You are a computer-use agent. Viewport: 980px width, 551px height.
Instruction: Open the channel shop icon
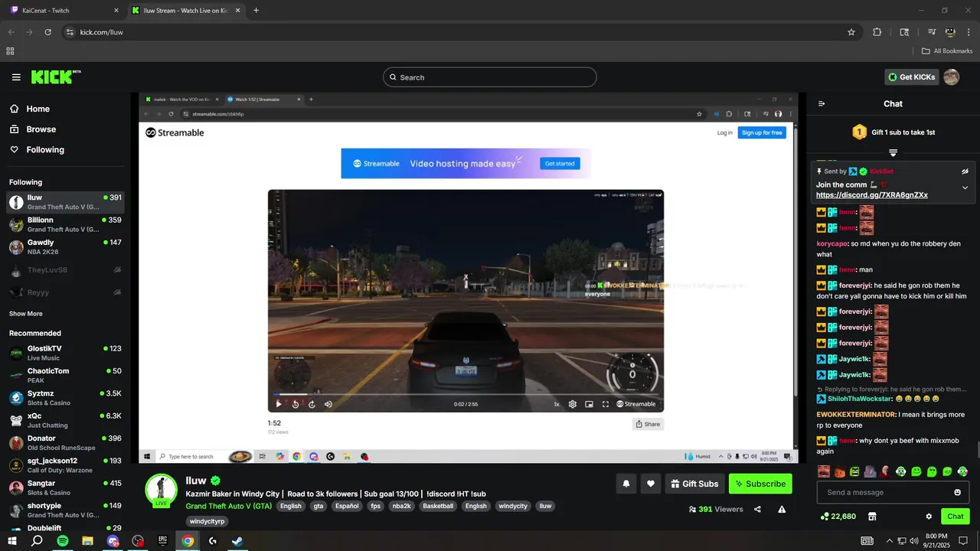coord(871,517)
